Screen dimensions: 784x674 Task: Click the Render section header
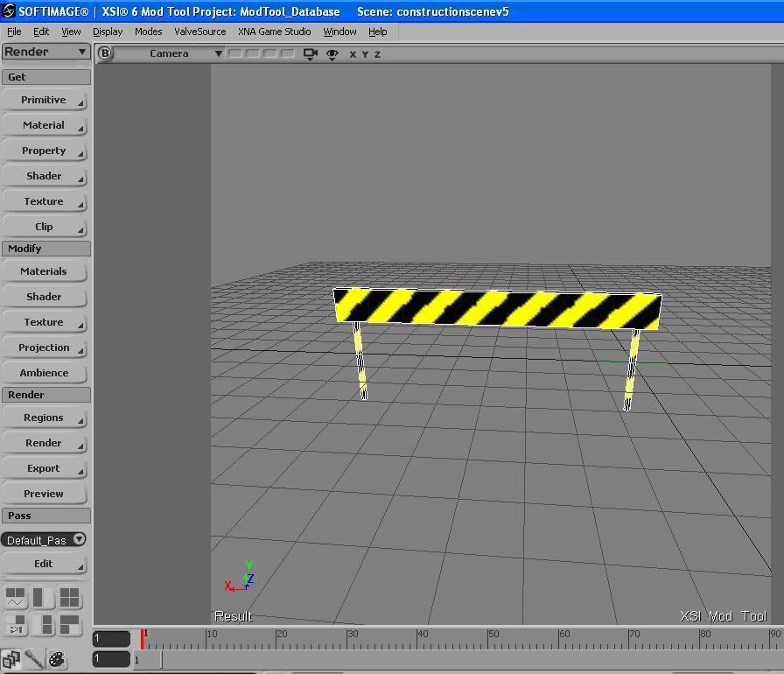(x=46, y=395)
